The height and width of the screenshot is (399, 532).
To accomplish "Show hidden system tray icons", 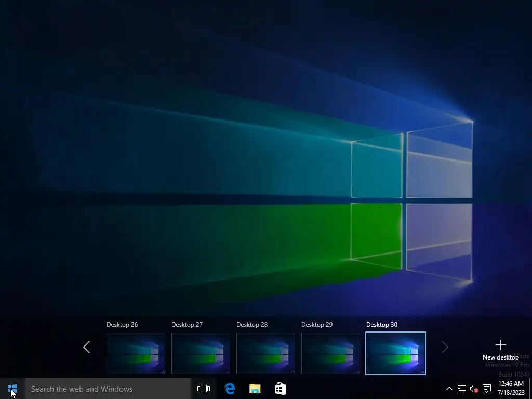I will 449,389.
